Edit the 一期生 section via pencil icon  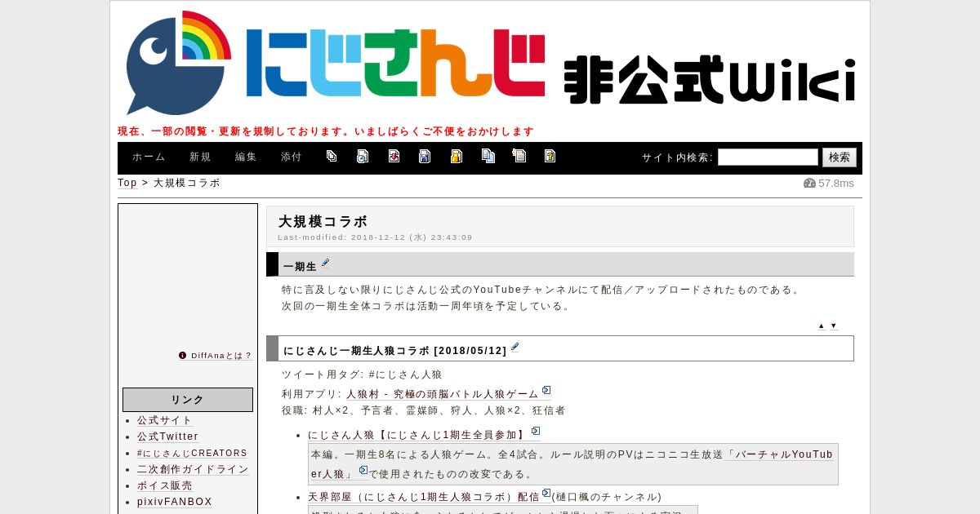[325, 263]
